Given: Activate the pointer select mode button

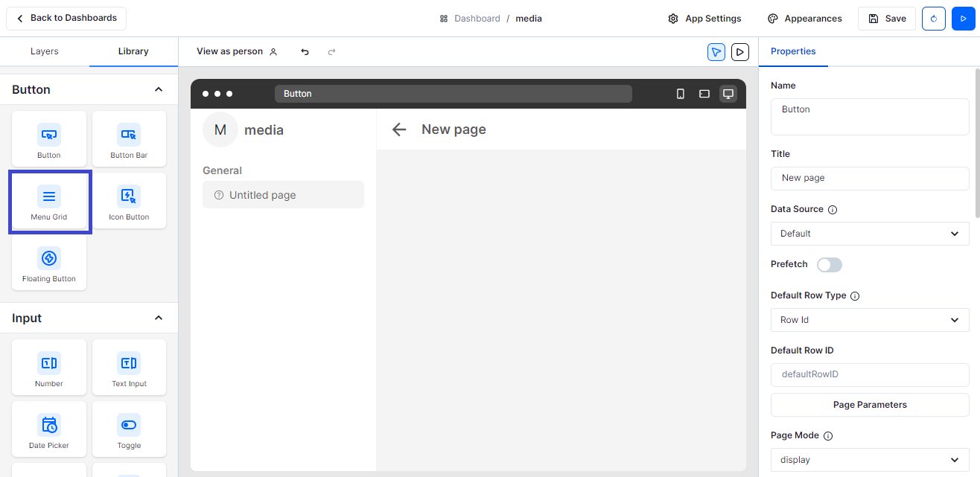Looking at the screenshot, I should 716,52.
